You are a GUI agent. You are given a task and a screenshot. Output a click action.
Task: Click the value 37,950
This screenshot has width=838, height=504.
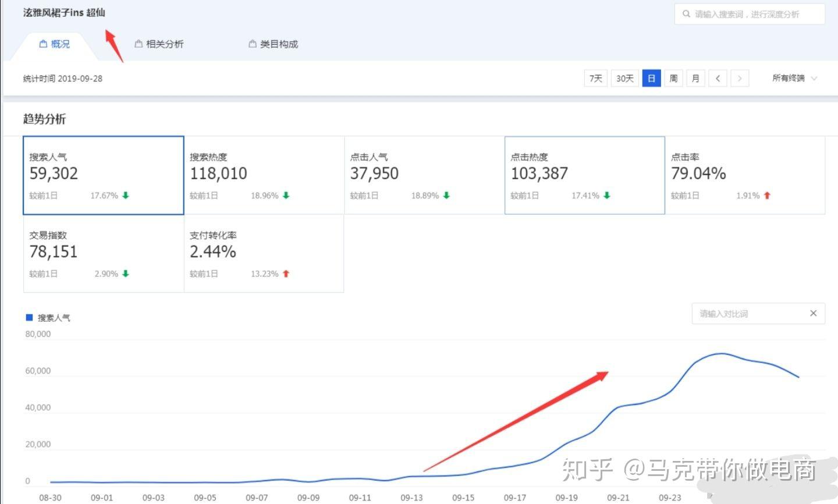(374, 173)
